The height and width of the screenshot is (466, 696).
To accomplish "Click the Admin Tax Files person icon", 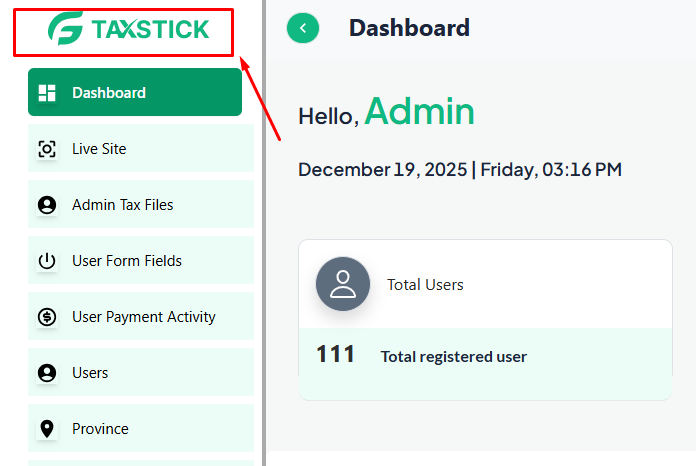I will click(x=47, y=205).
